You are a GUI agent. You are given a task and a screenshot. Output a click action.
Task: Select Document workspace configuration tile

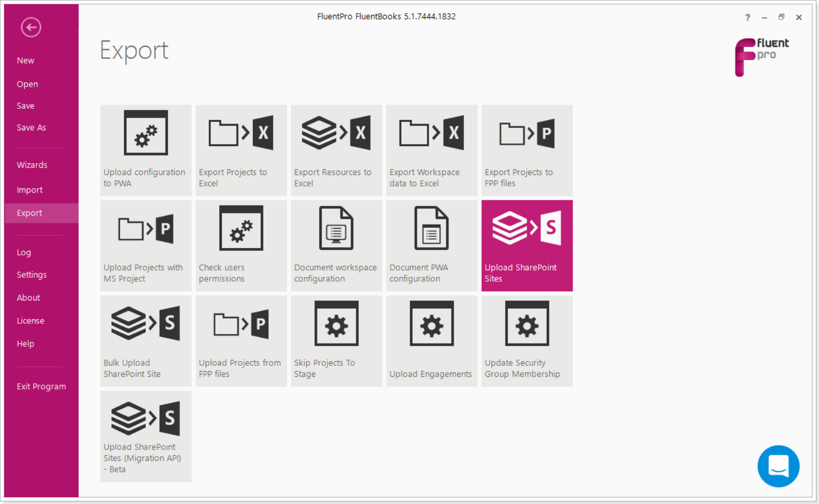(x=336, y=245)
